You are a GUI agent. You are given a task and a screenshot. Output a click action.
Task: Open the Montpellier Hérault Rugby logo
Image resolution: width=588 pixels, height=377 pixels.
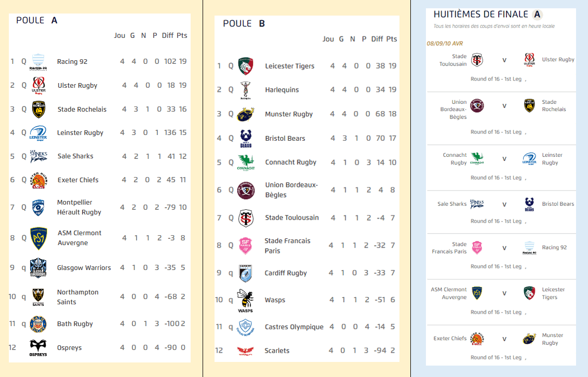click(x=38, y=207)
